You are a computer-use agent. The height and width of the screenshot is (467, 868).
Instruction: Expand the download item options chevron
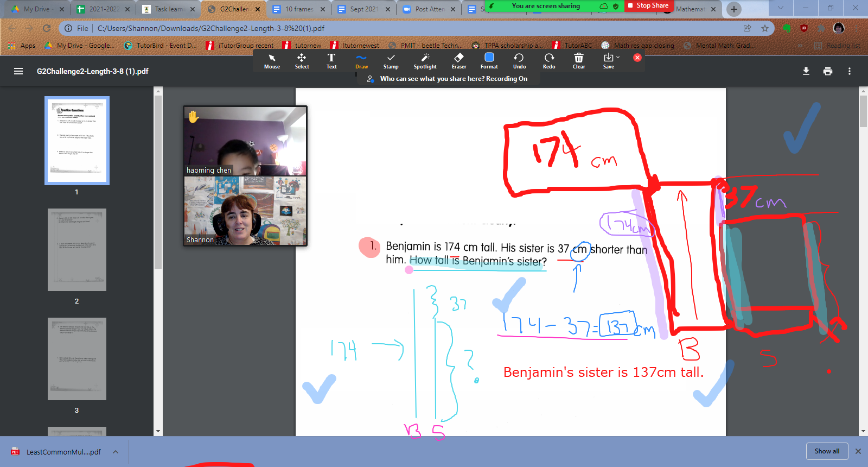[116, 452]
